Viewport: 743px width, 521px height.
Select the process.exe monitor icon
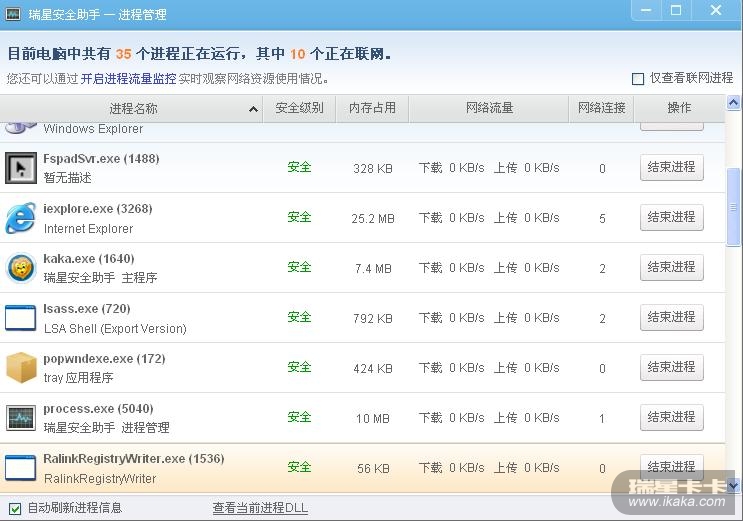tap(20, 418)
